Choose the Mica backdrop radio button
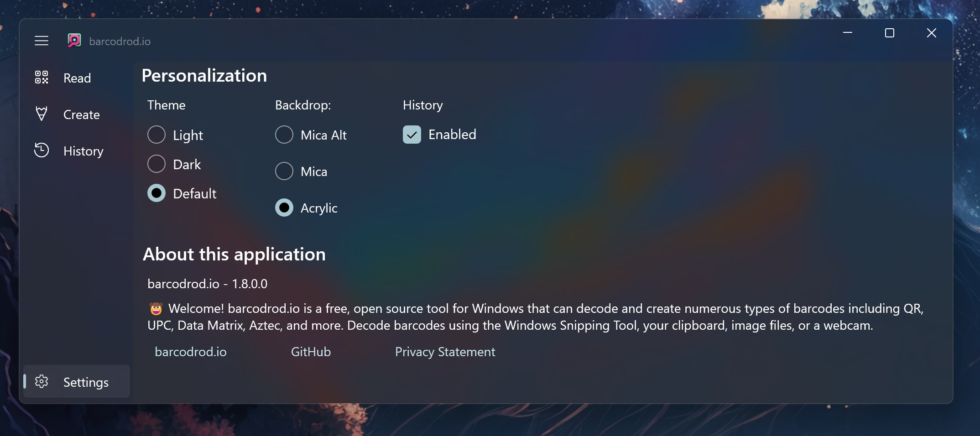Screen dimensions: 980x436 284,171
